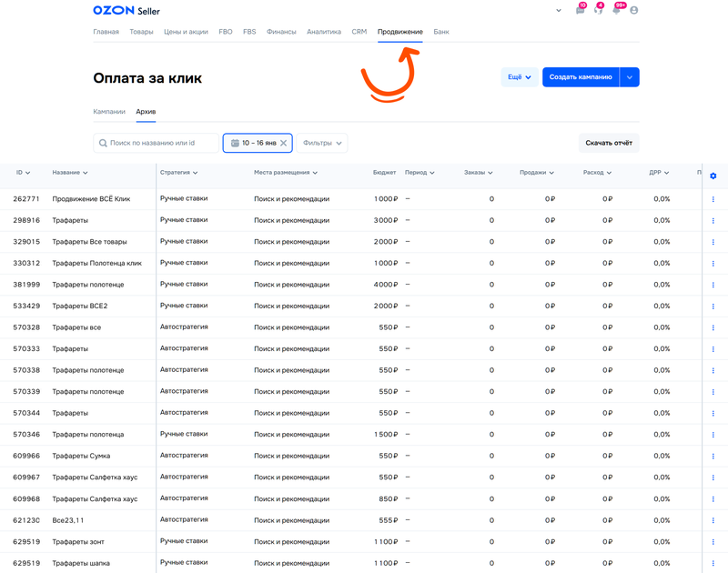Open three-dot menu for campaign 570328
Screen dimensions: 728x573
click(x=713, y=327)
